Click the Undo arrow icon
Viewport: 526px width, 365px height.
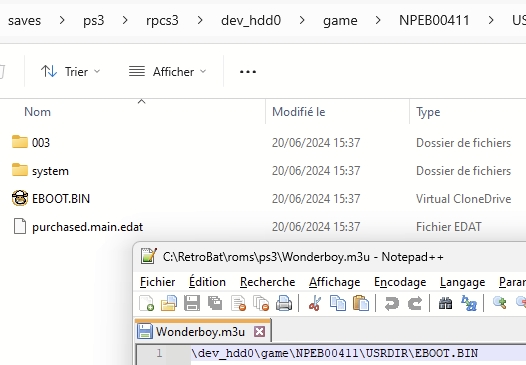391,303
